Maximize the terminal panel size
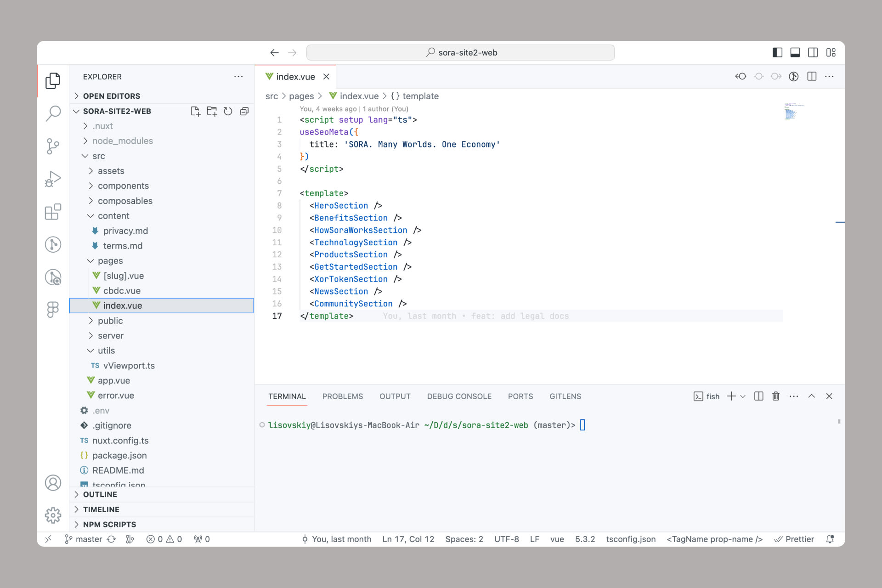The width and height of the screenshot is (882, 588). (812, 396)
